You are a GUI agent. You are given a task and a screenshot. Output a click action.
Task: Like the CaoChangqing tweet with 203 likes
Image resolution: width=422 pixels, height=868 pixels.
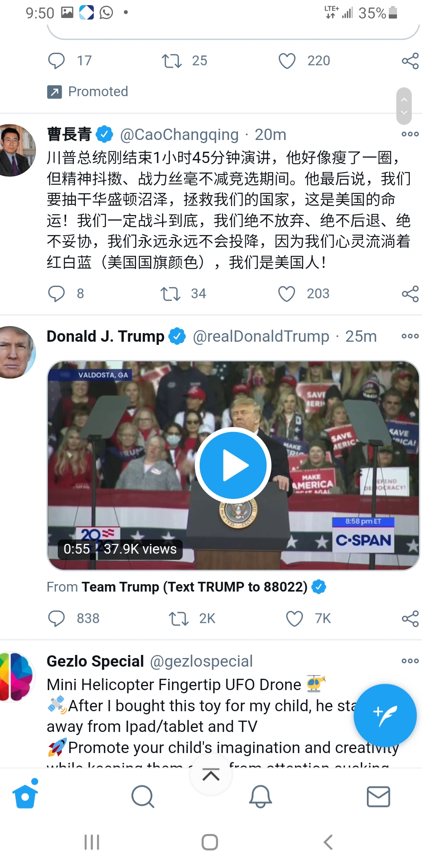tap(286, 294)
